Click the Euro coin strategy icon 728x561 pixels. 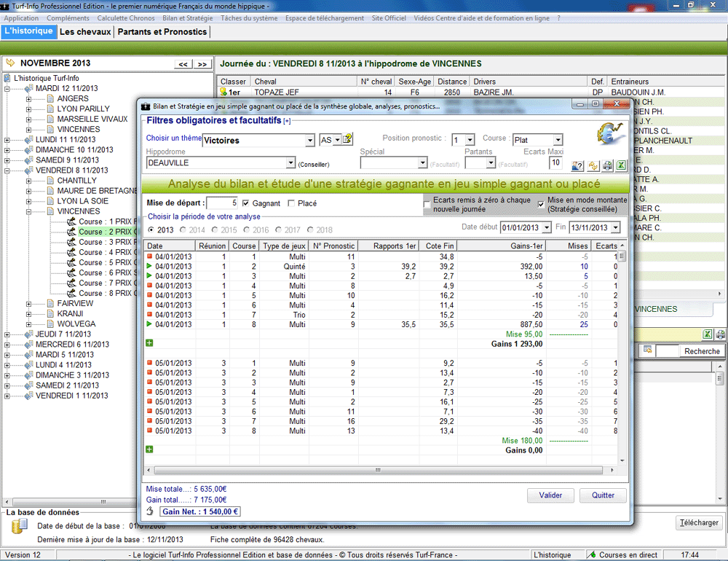pyautogui.click(x=610, y=134)
